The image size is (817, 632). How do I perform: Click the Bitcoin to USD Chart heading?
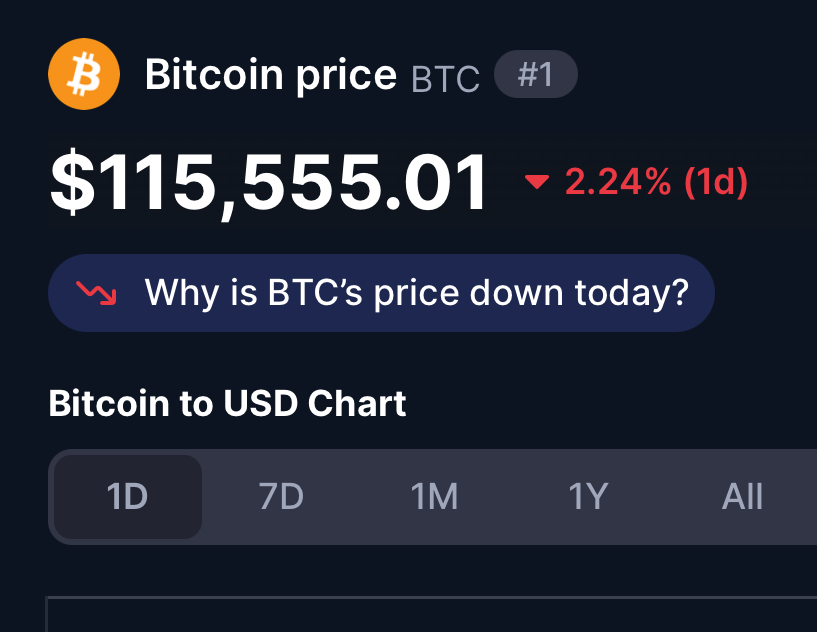coord(227,403)
